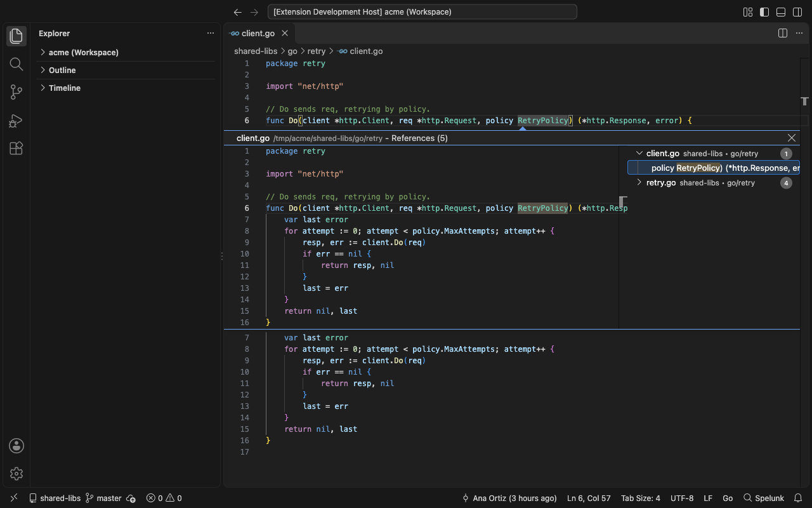Open the Accounts menu
Screen dimensions: 812x508
[16, 446]
